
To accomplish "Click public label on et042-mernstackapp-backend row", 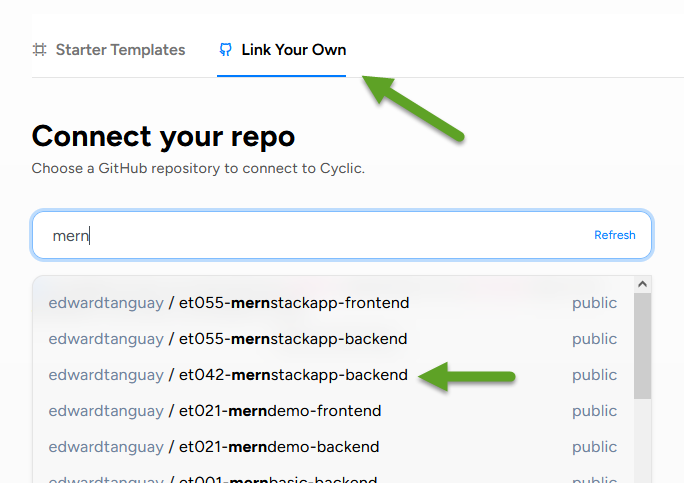I will (x=594, y=375).
